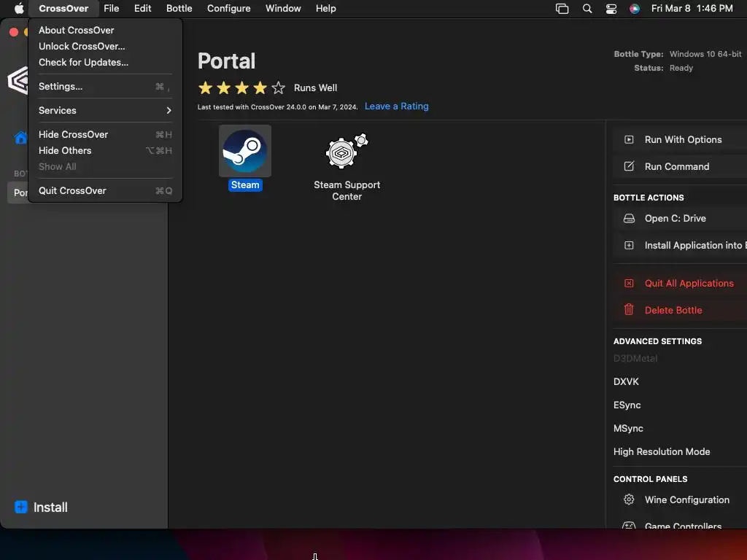Click the Leave a Rating link
Viewport: 747px width, 560px height.
[396, 106]
